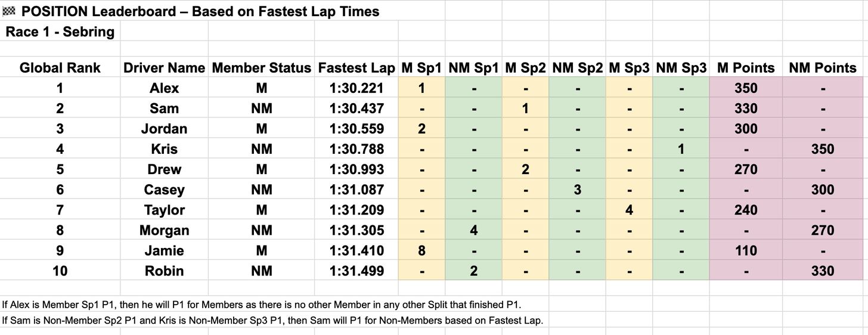The image size is (868, 335).
Task: Select the Global Rank header cell
Action: (x=60, y=68)
